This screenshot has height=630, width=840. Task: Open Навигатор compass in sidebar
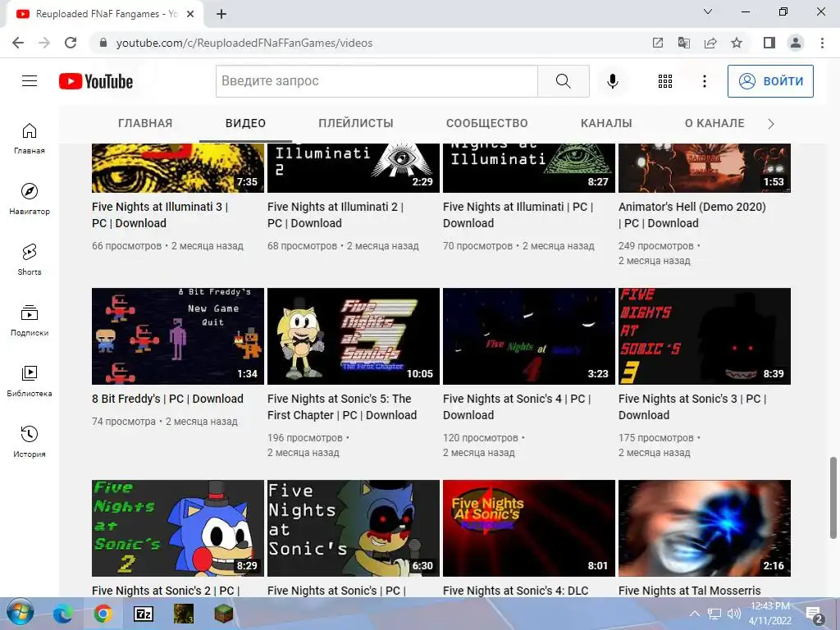tap(30, 199)
